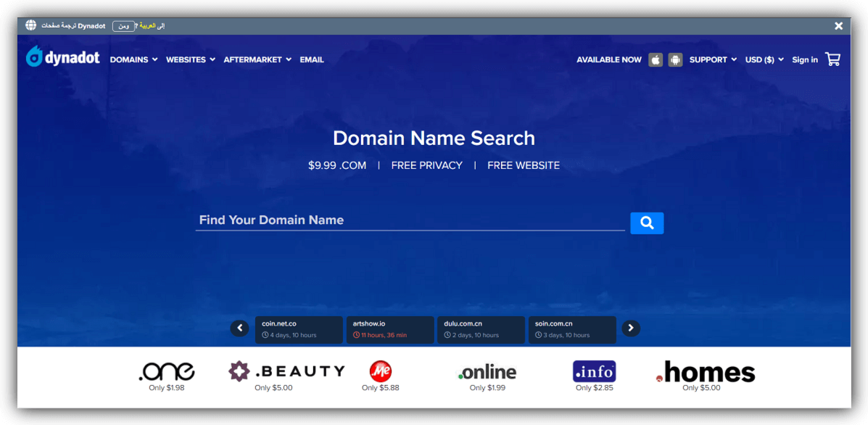Click the Arabic language link in translate bar
Viewport: 868px width, 425px height.
coord(148,26)
